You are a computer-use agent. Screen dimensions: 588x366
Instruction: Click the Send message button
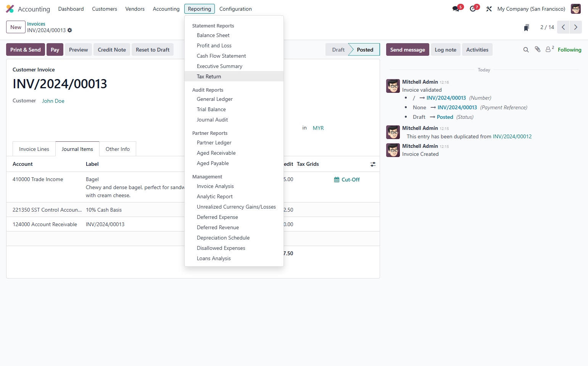click(x=408, y=50)
